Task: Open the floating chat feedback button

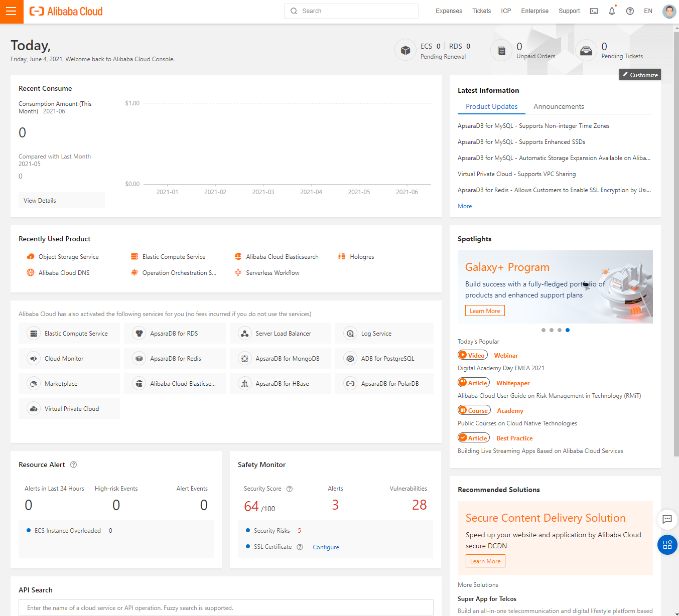Action: [x=667, y=519]
